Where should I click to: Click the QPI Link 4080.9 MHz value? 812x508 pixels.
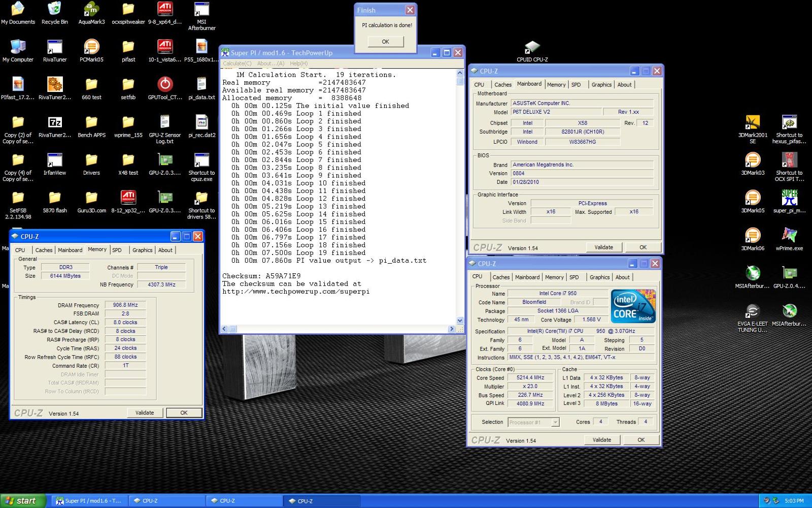[x=530, y=403]
